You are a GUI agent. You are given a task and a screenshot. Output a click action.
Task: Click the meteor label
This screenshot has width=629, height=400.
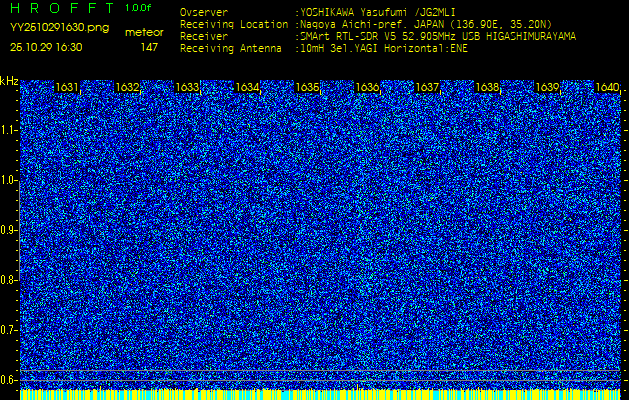[144, 32]
